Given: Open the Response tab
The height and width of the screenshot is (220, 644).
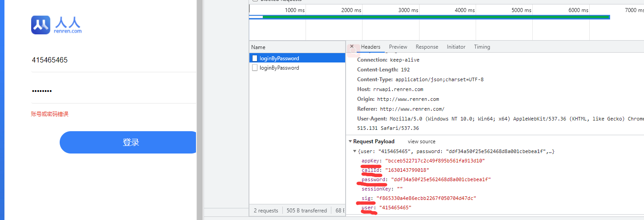Looking at the screenshot, I should [427, 47].
